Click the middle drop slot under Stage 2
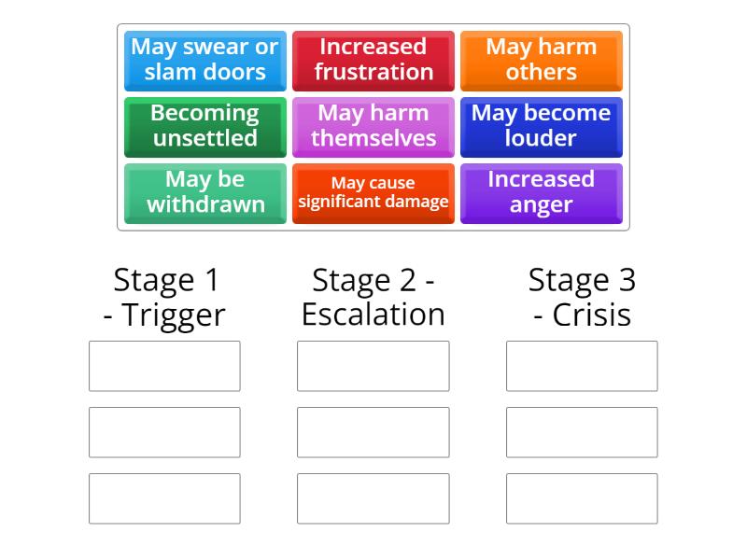Image resolution: width=747 pixels, height=560 pixels. (373, 432)
